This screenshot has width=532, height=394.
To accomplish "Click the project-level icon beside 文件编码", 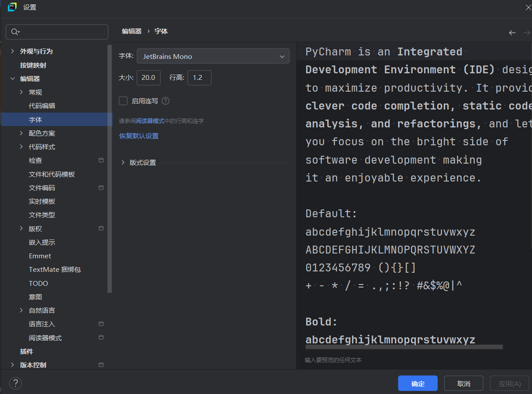I will coord(101,188).
